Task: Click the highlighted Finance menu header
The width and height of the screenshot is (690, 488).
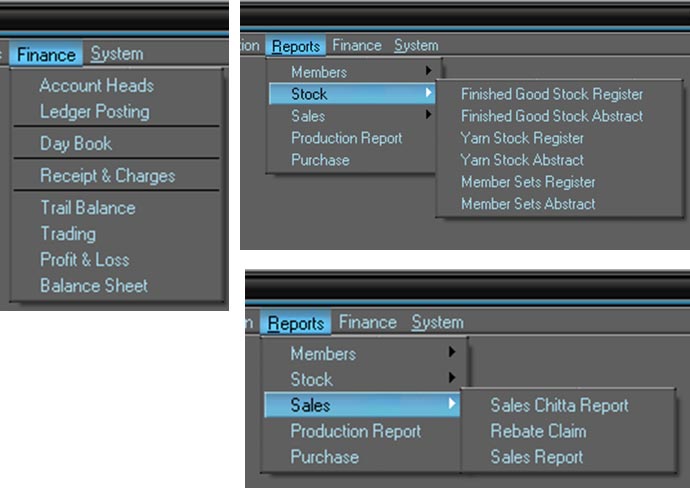Action: [46, 55]
